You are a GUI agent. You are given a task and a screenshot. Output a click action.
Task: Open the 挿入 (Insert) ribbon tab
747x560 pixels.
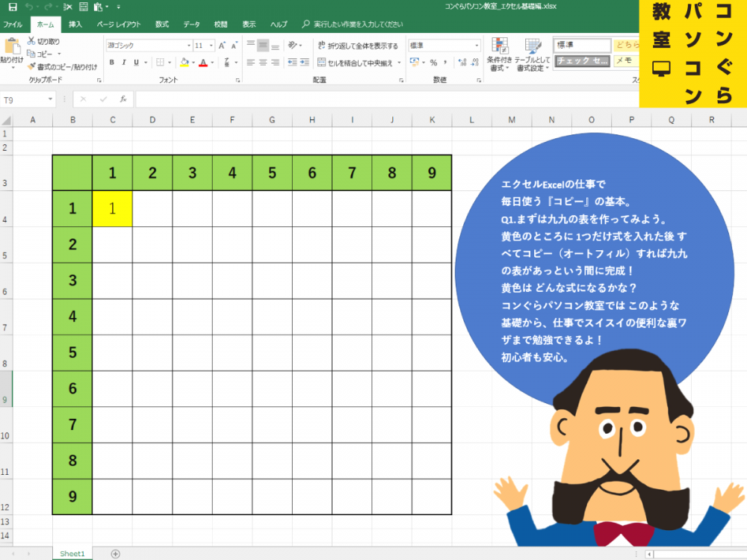click(75, 25)
